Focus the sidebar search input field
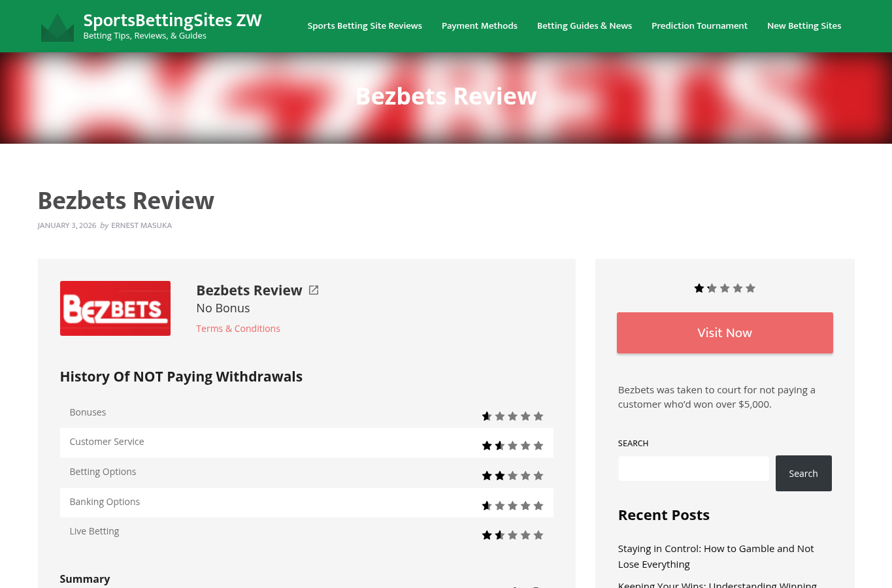 (693, 468)
